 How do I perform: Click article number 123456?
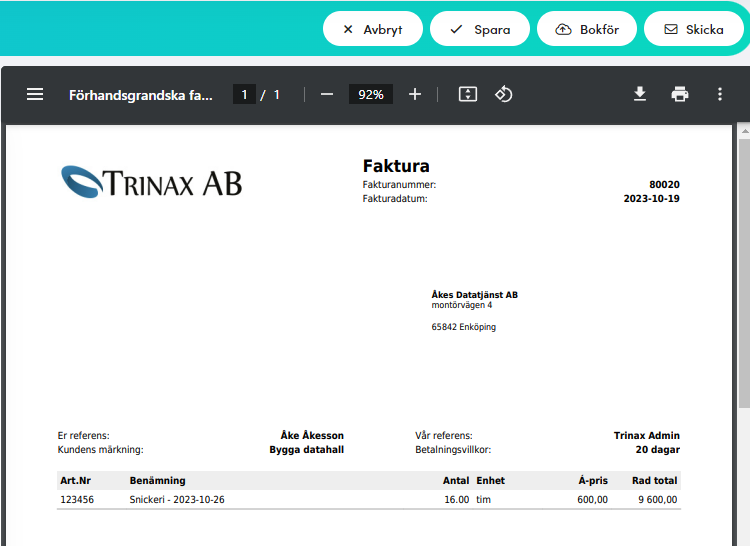77,500
